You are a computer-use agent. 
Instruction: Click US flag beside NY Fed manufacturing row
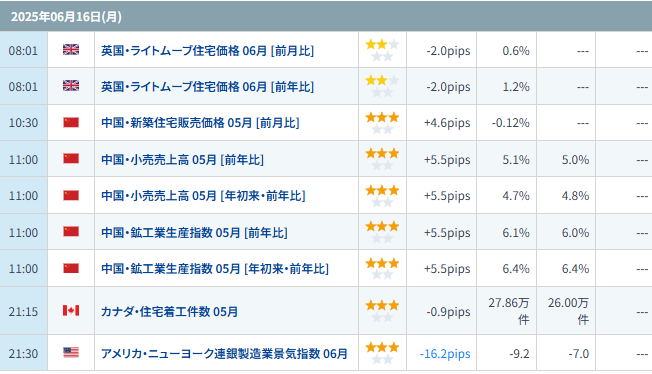(x=71, y=353)
